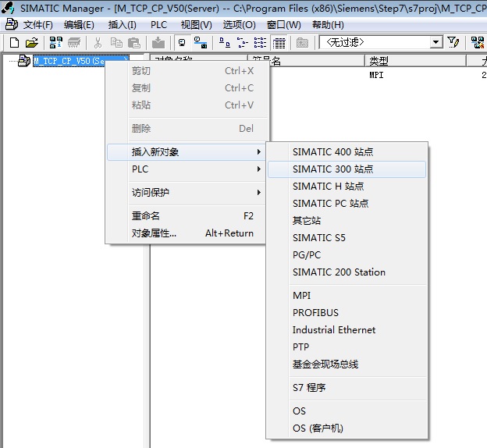Open the 帮助(H) menu
This screenshot has height=448, width=487.
pyautogui.click(x=328, y=24)
